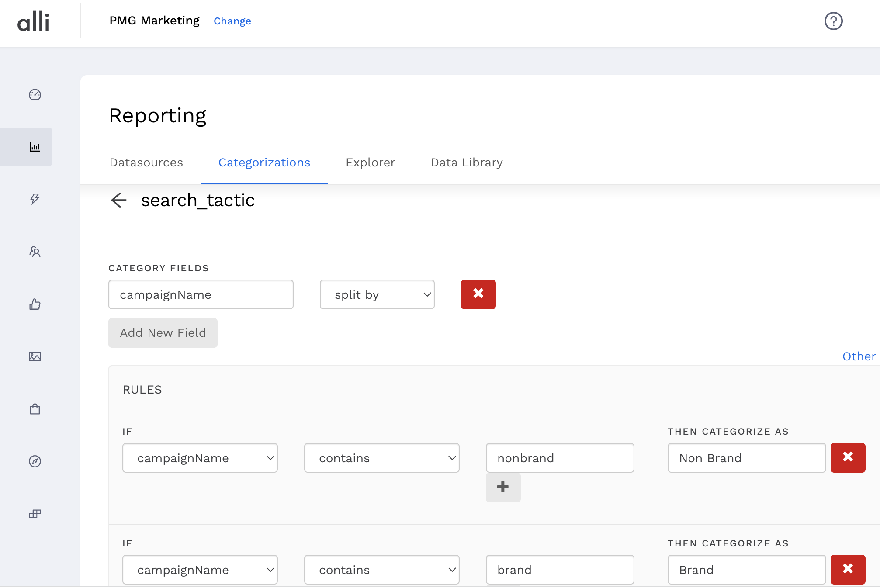Click the Add New Field button

[163, 333]
